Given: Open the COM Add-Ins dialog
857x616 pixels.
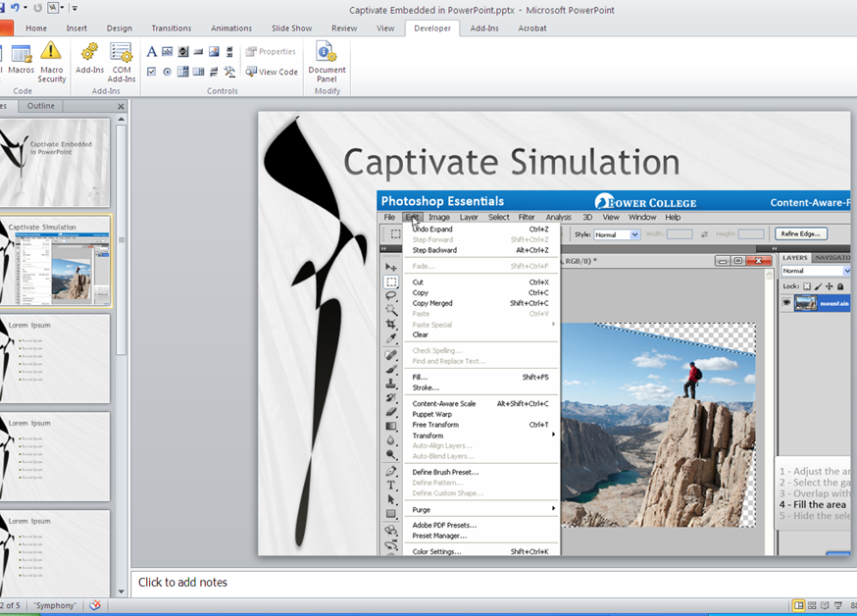Looking at the screenshot, I should [x=122, y=61].
